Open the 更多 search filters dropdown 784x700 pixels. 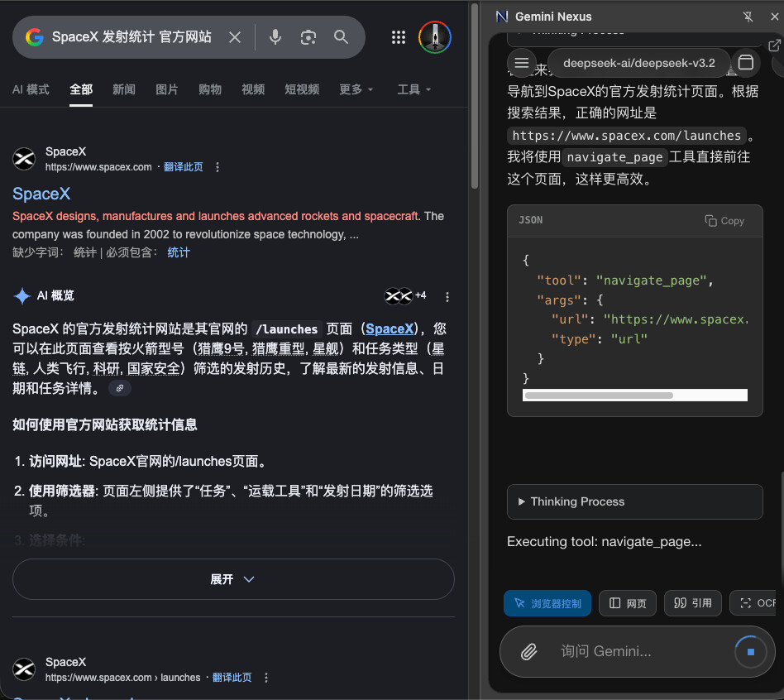point(356,89)
